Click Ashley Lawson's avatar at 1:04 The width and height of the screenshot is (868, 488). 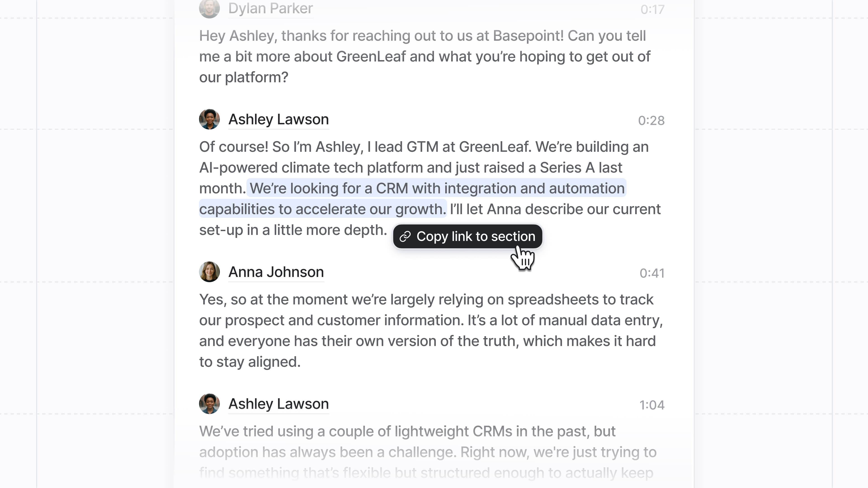(x=209, y=404)
